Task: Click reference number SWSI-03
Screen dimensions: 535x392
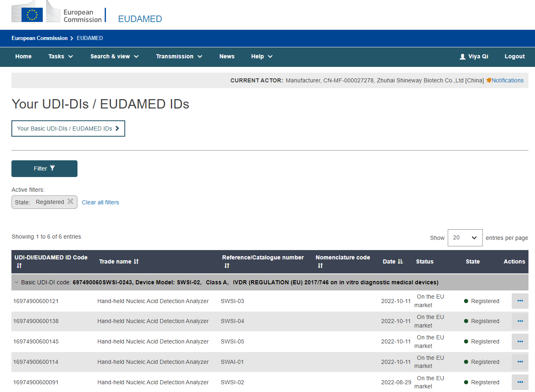Action: pyautogui.click(x=232, y=301)
